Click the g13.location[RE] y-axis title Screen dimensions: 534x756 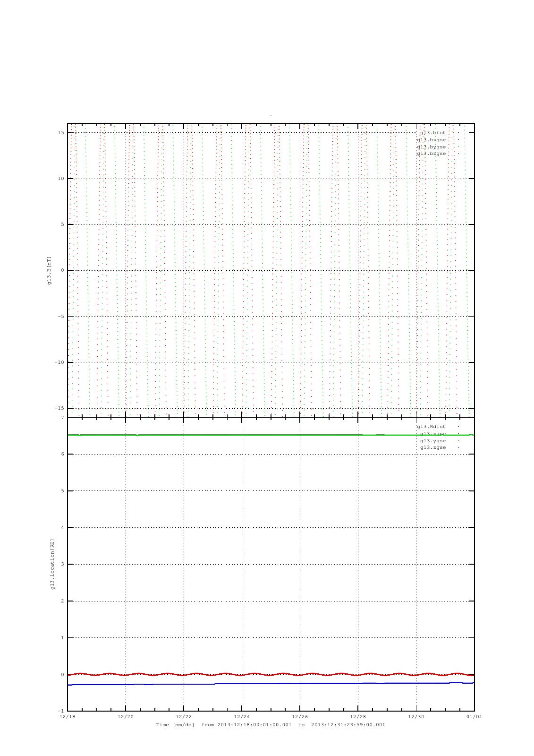[52, 564]
